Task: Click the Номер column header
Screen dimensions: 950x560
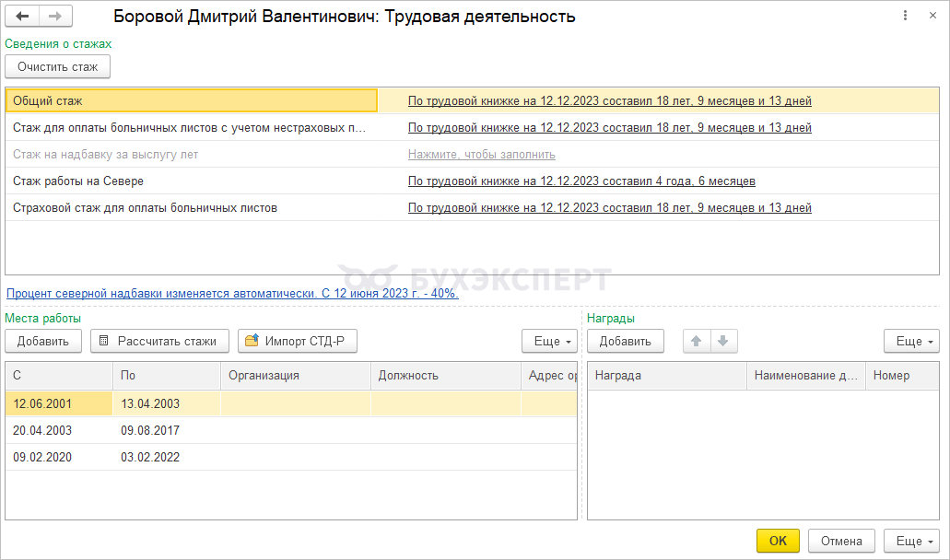Action: [903, 376]
